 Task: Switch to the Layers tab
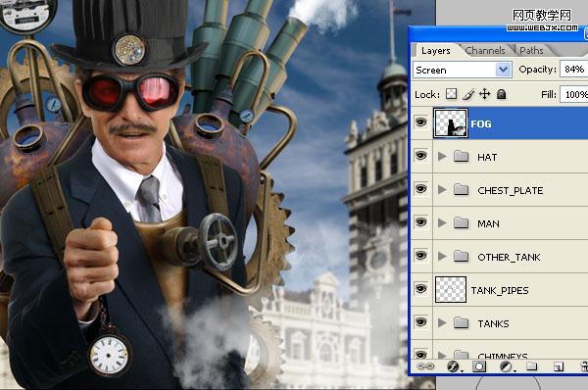(435, 51)
